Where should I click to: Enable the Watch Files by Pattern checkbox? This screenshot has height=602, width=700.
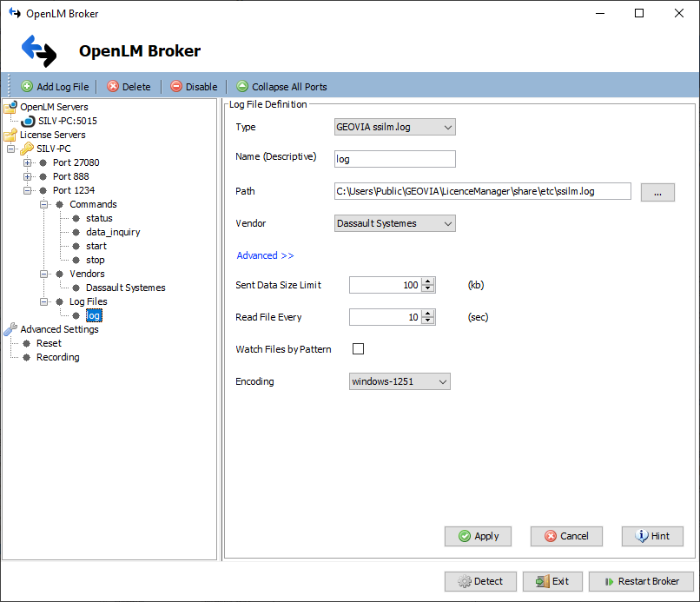click(x=358, y=348)
